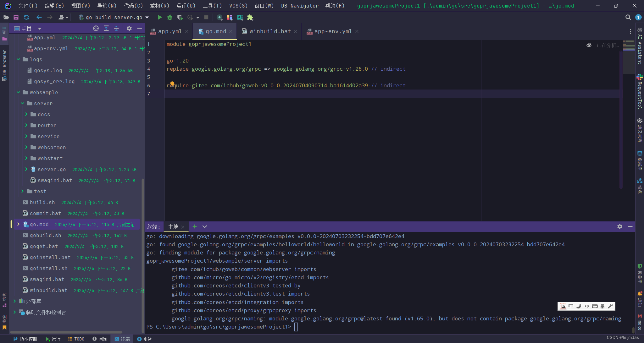Collapse the websample folder

click(x=19, y=92)
